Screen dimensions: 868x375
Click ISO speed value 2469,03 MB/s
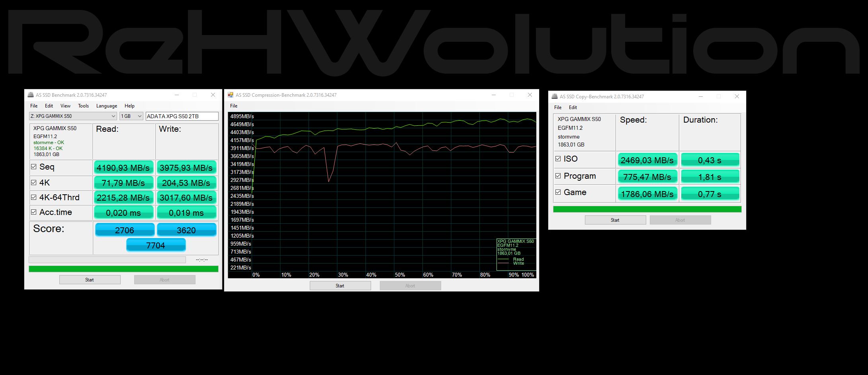647,160
